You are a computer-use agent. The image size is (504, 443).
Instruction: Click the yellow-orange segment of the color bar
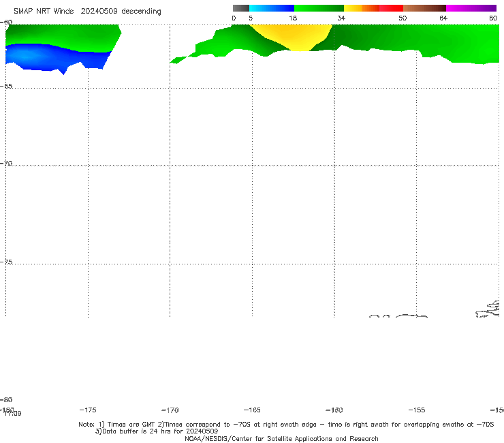(361, 8)
